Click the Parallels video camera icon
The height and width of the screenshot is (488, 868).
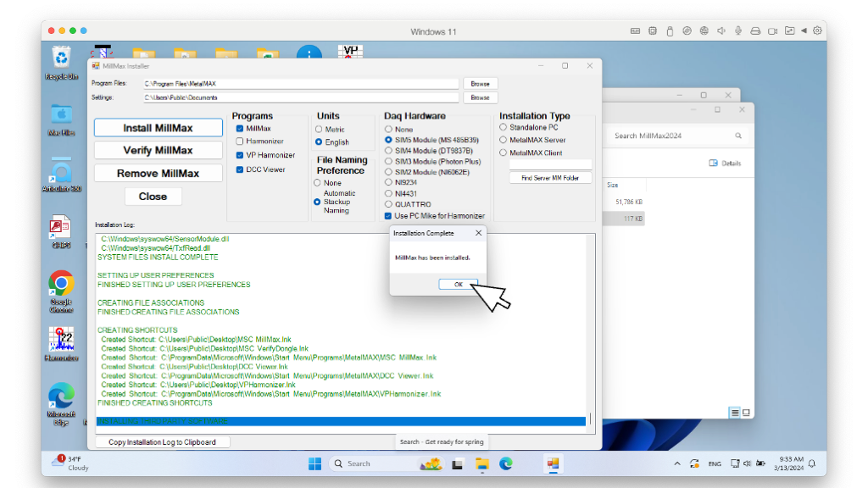click(x=773, y=31)
